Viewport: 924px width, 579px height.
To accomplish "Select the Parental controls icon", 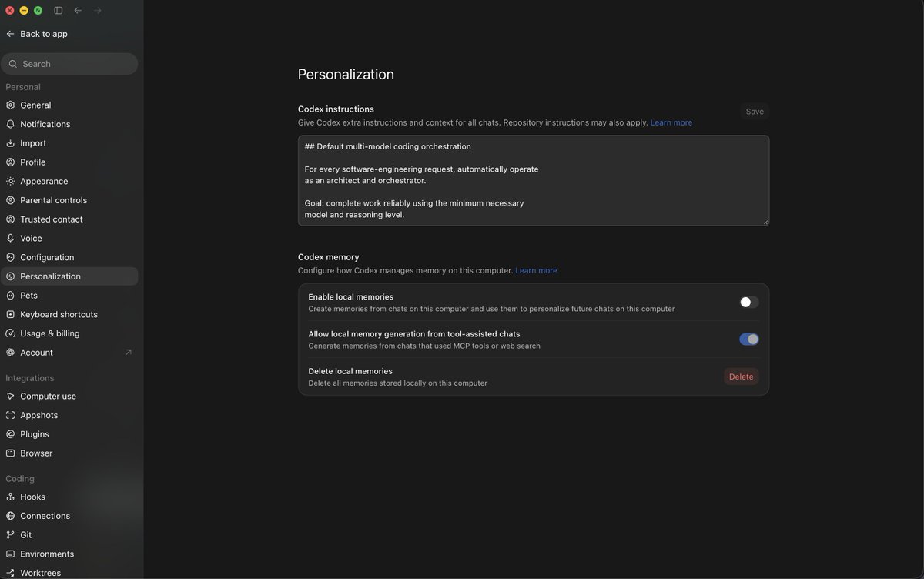I will [x=11, y=200].
